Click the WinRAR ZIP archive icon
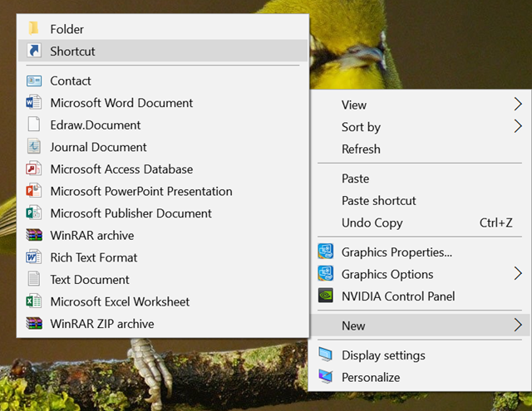Screen dimensions: 532x411 point(34,323)
